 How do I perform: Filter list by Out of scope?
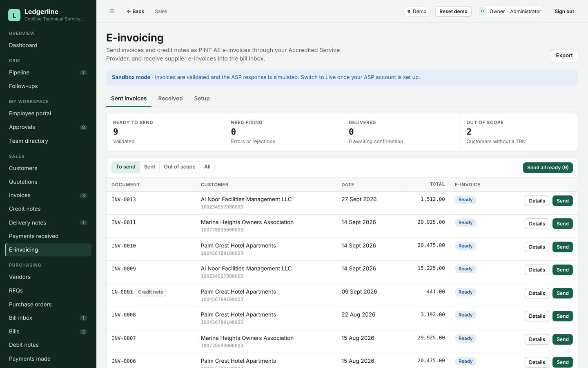coord(180,167)
